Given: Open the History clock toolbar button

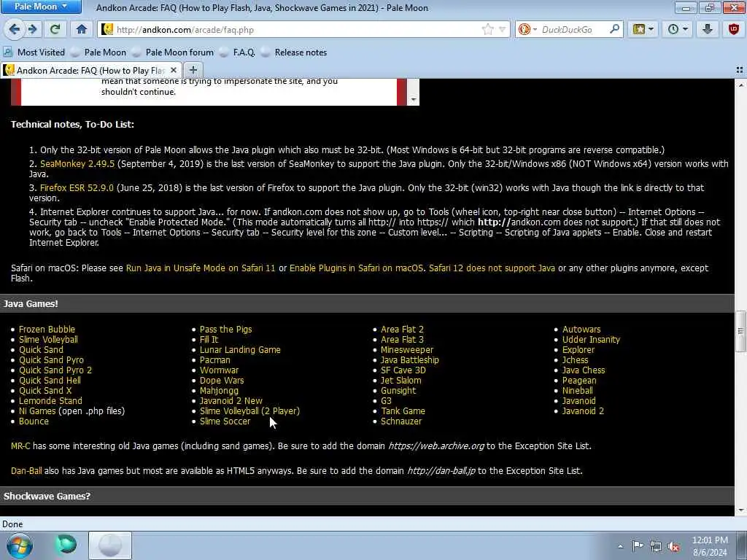Looking at the screenshot, I should (x=678, y=29).
